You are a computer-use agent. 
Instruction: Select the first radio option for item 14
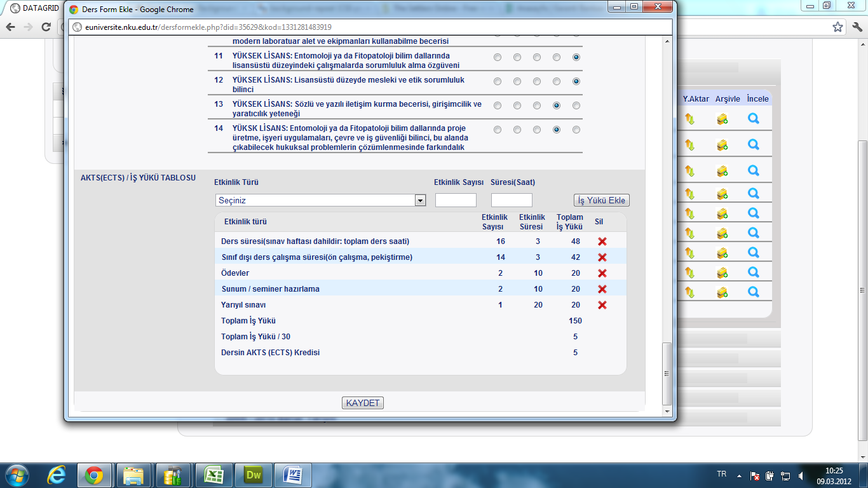(x=498, y=130)
